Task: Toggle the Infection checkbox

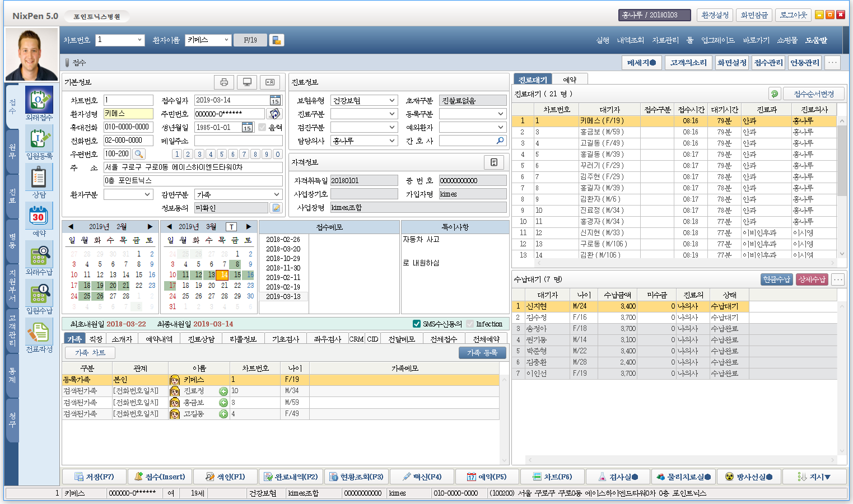Action: (470, 324)
